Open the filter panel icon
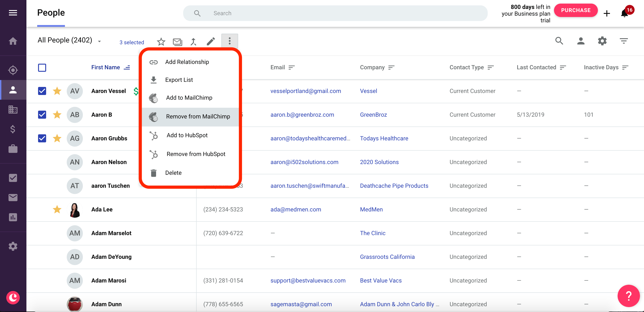The width and height of the screenshot is (644, 312). pos(623,41)
